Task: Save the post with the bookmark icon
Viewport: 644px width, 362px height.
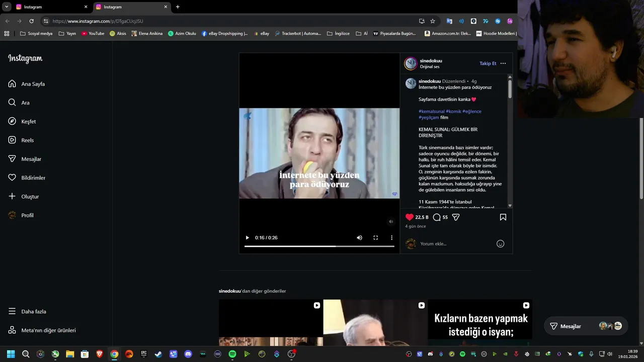Action: (503, 217)
